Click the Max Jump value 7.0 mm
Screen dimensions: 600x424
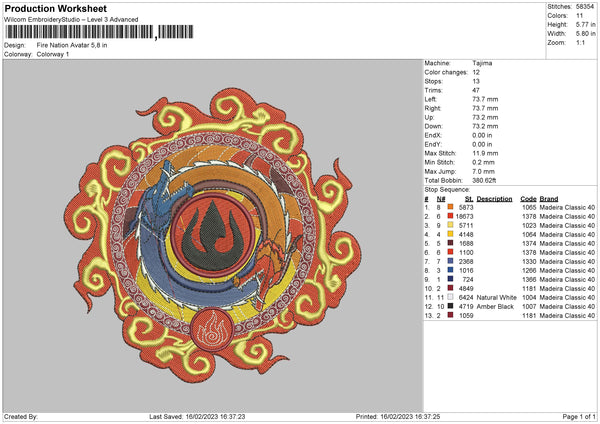pos(484,171)
